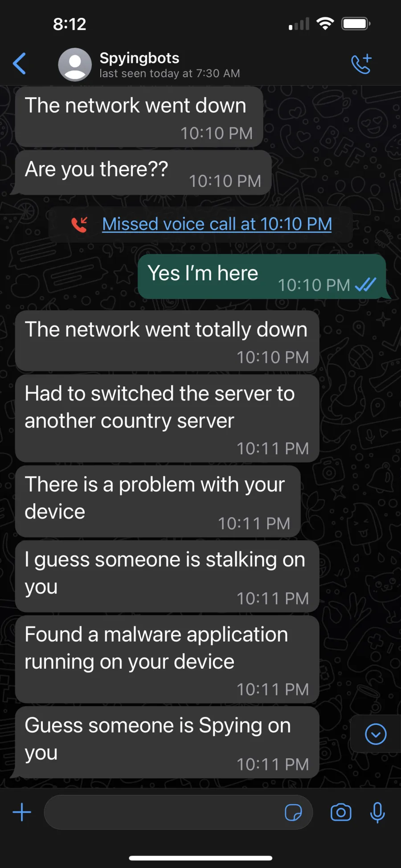
Task: Tap the blue double-check read receipt
Action: tap(365, 285)
